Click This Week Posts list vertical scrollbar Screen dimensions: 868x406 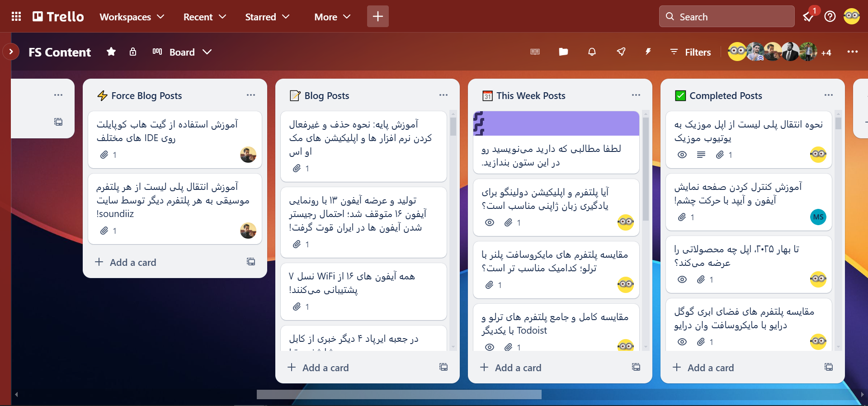646,169
